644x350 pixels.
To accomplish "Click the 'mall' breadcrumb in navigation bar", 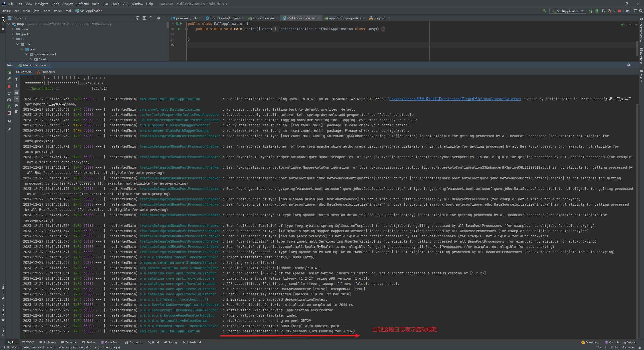I will 69,11.
